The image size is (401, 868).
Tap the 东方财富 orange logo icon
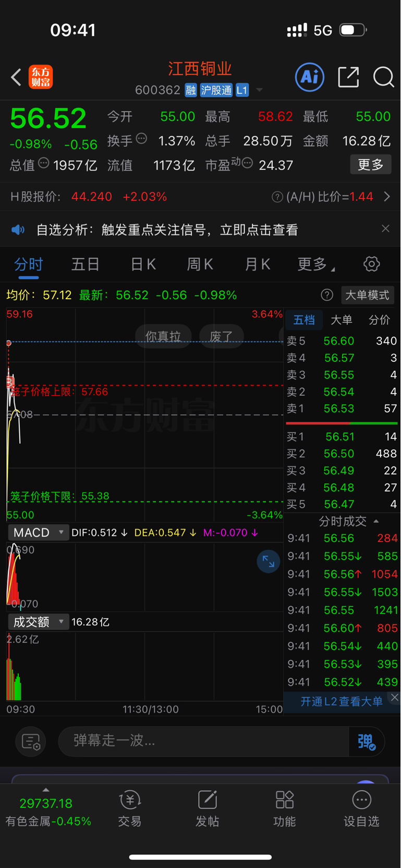(41, 77)
